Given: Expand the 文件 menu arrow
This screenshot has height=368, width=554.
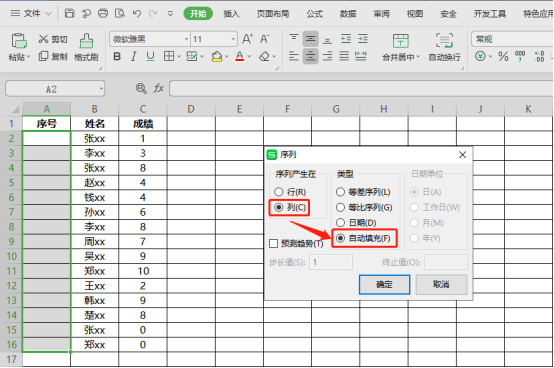Looking at the screenshot, I should pyautogui.click(x=48, y=14).
